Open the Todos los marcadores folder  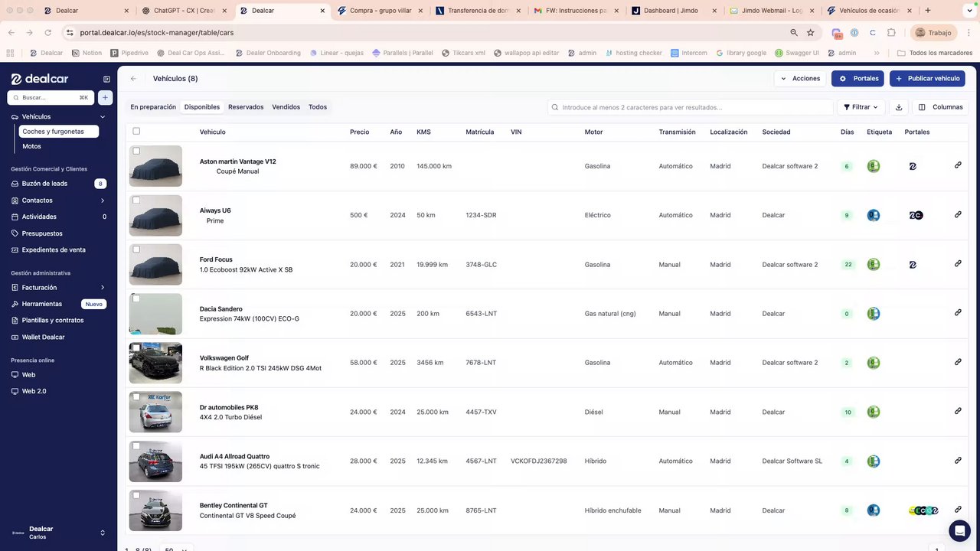tap(935, 53)
